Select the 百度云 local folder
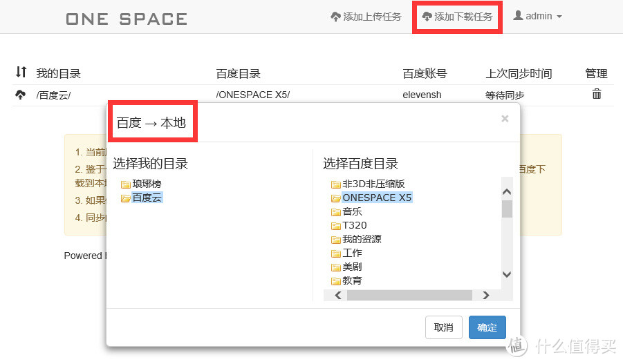Image resolution: width=623 pixels, height=364 pixels. click(x=147, y=198)
